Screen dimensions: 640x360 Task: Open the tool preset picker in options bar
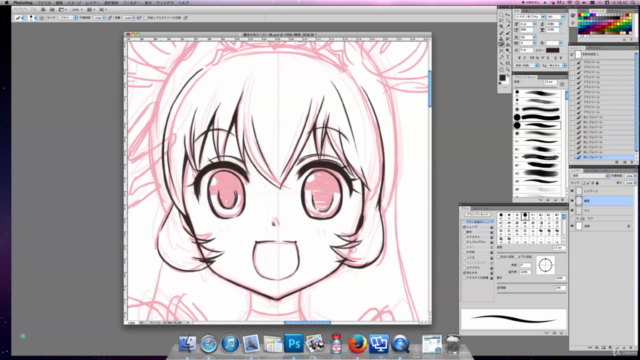click(x=19, y=18)
